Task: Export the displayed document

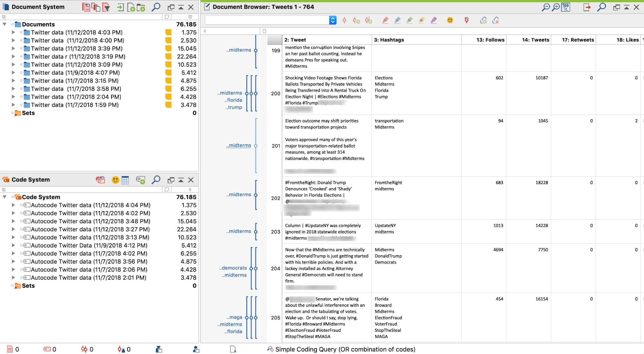Action: pos(587,7)
